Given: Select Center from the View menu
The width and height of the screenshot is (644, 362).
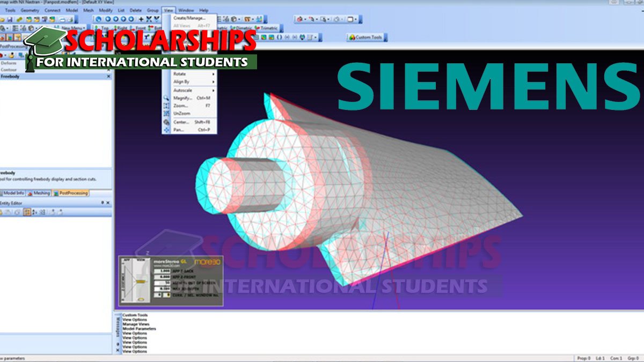Looking at the screenshot, I should click(x=189, y=122).
